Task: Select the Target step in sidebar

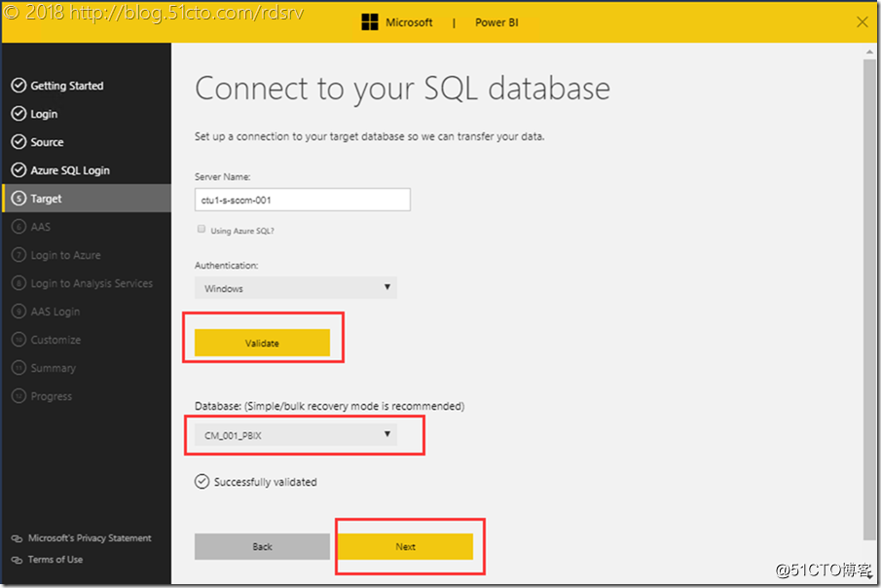Action: point(86,199)
